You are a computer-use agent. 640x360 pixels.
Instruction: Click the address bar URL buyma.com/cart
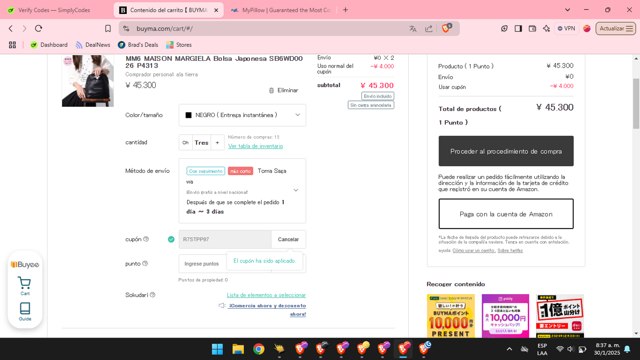click(164, 29)
